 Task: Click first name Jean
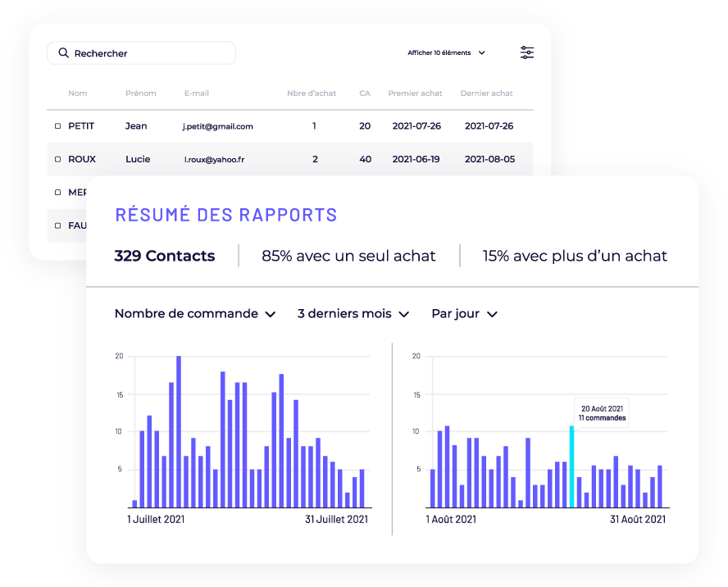pos(136,126)
